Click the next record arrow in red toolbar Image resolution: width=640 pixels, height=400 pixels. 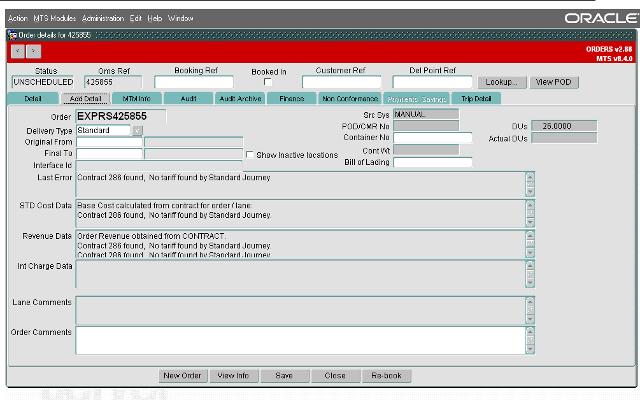[x=33, y=51]
